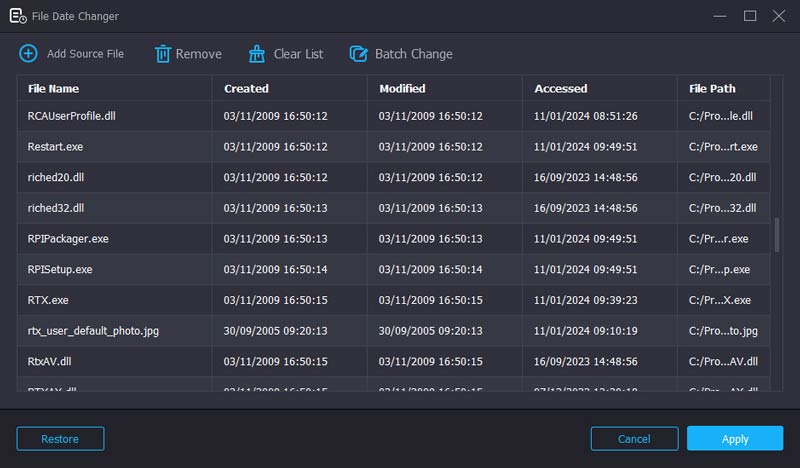
Task: Select the rtx_user_default_photo.jpg file name
Action: click(93, 331)
